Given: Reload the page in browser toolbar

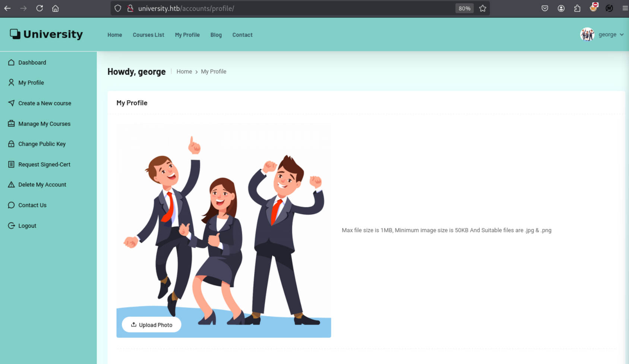Looking at the screenshot, I should (x=39, y=8).
